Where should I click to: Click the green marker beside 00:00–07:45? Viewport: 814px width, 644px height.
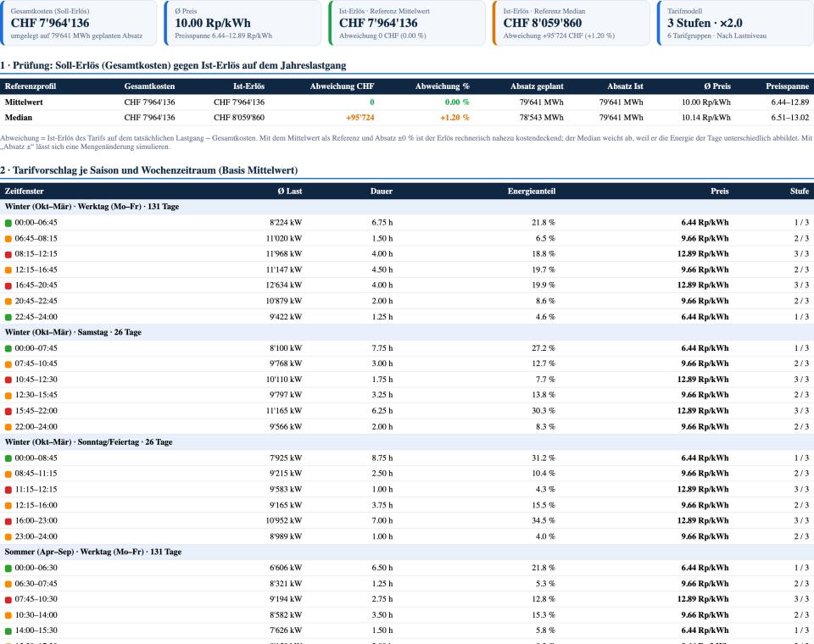tap(8, 348)
